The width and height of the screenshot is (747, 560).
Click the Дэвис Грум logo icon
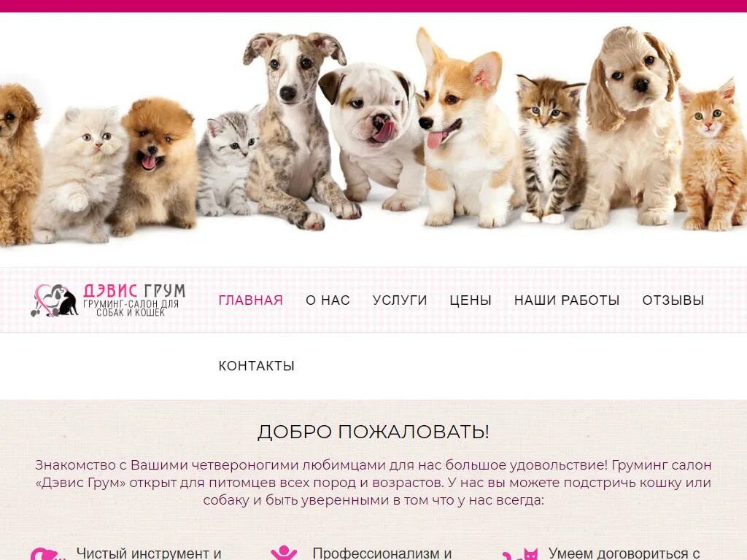pos(54,300)
